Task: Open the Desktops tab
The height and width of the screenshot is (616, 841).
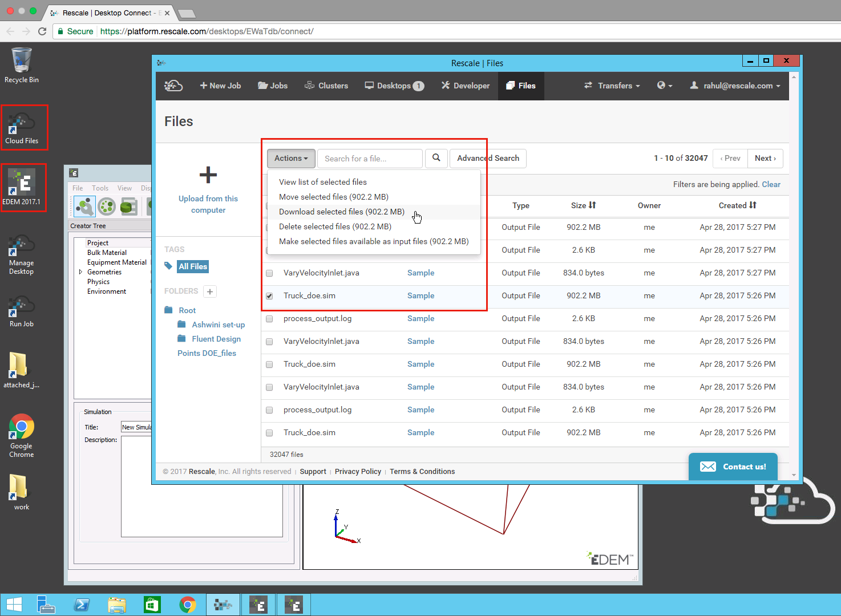Action: (394, 86)
